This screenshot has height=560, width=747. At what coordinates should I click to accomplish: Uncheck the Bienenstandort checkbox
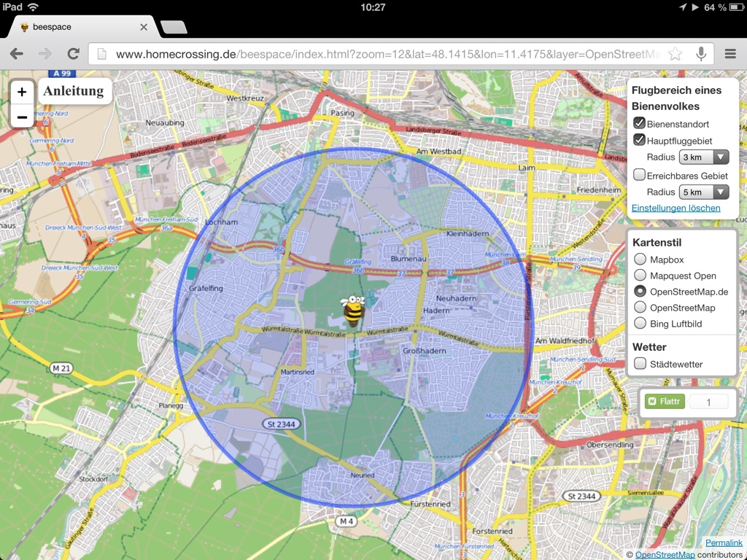point(639,123)
